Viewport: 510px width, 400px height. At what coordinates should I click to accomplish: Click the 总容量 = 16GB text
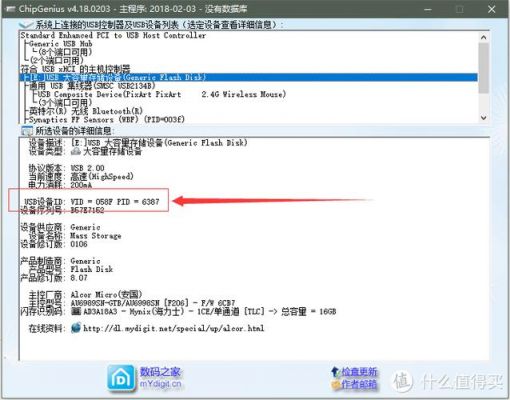point(309,312)
